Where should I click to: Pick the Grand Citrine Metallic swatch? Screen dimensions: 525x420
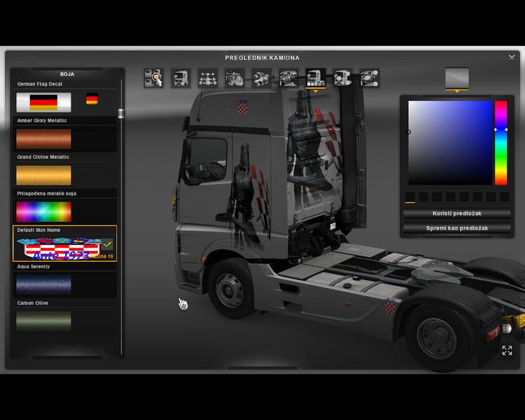tap(43, 175)
